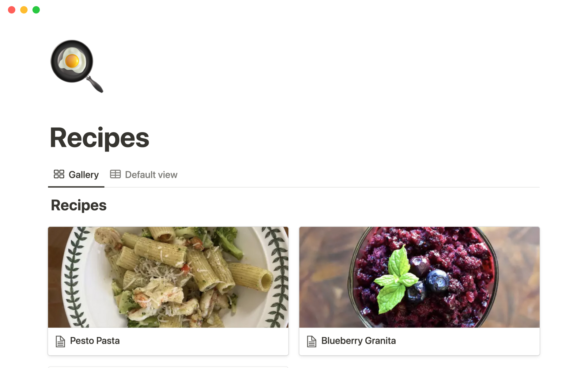Click the red window close button
The width and height of the screenshot is (588, 368).
pyautogui.click(x=12, y=10)
